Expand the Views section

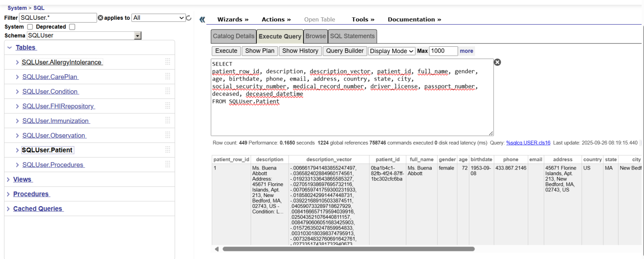(x=22, y=179)
